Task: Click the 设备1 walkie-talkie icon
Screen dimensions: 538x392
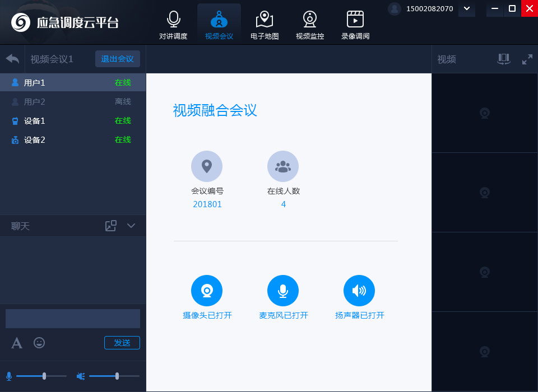Action: (x=15, y=121)
